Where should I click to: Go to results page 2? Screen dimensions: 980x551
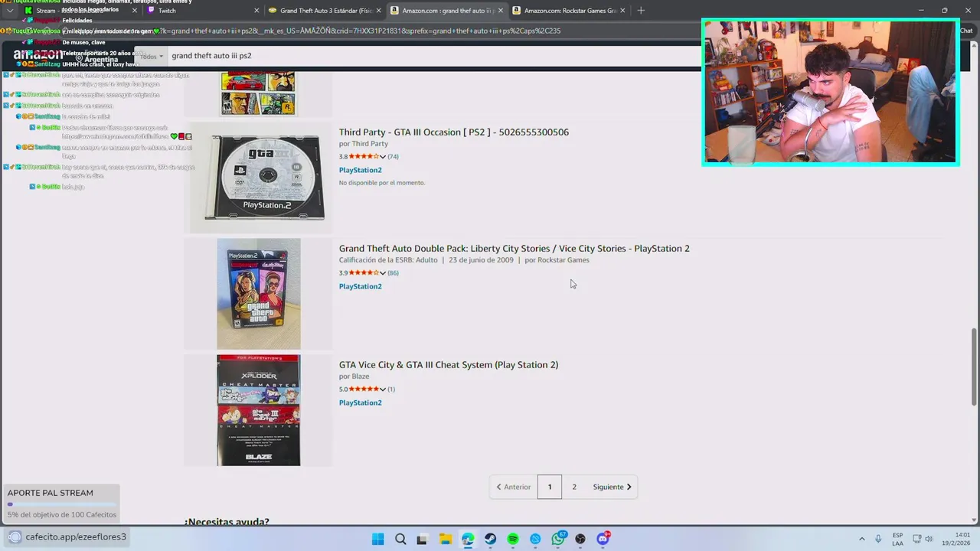coord(574,487)
